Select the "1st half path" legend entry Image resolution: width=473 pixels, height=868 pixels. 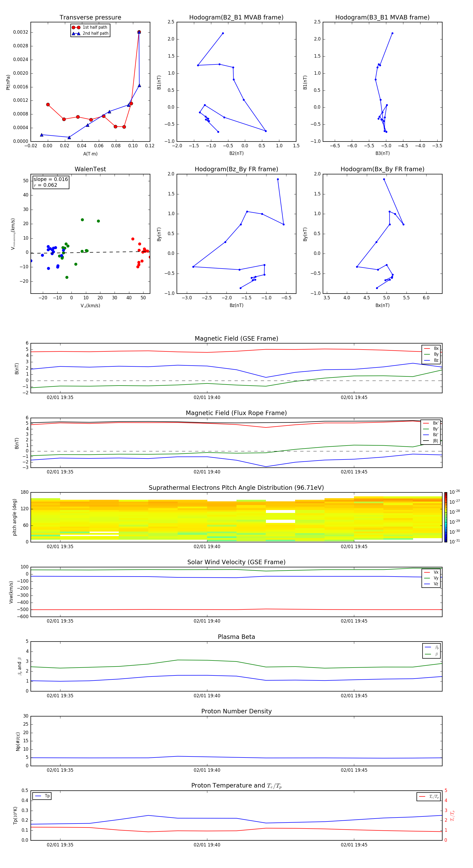tap(90, 27)
